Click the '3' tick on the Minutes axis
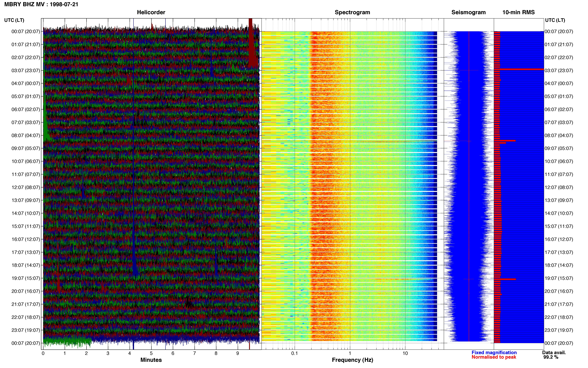588x368 pixels. click(108, 353)
